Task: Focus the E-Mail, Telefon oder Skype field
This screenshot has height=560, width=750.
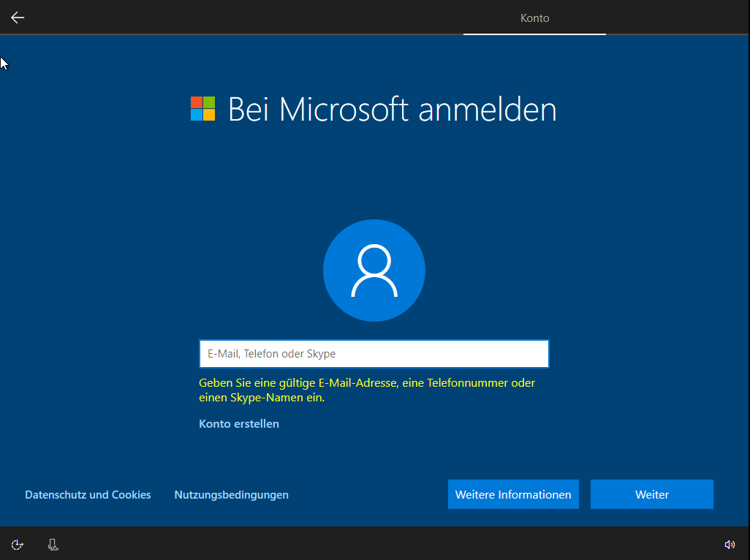Action: click(374, 354)
